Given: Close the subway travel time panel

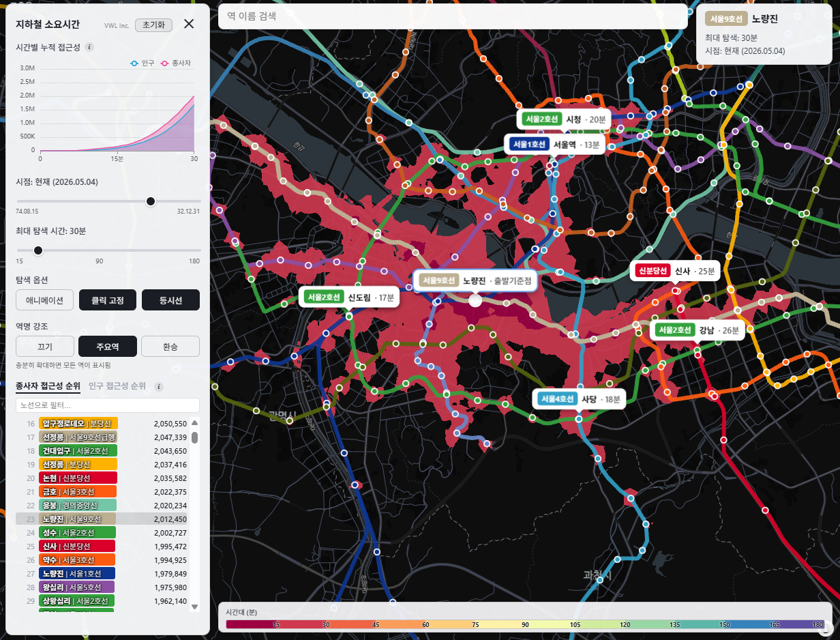Looking at the screenshot, I should (189, 24).
